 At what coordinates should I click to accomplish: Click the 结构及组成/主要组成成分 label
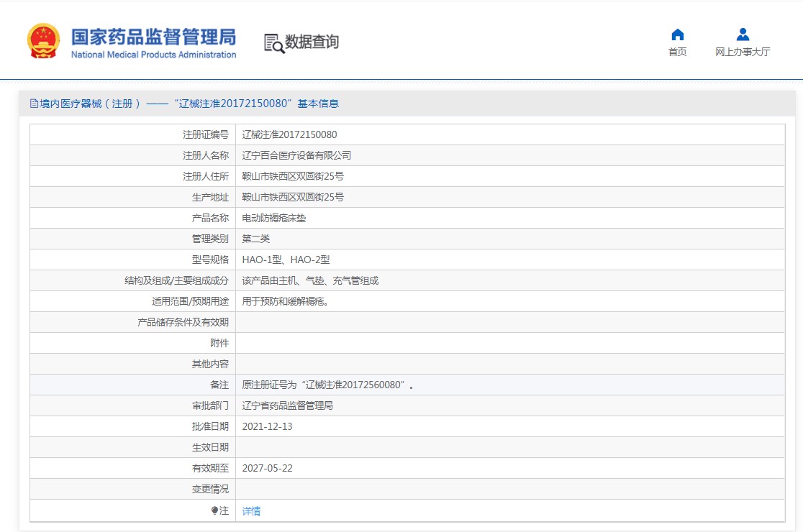tap(177, 281)
